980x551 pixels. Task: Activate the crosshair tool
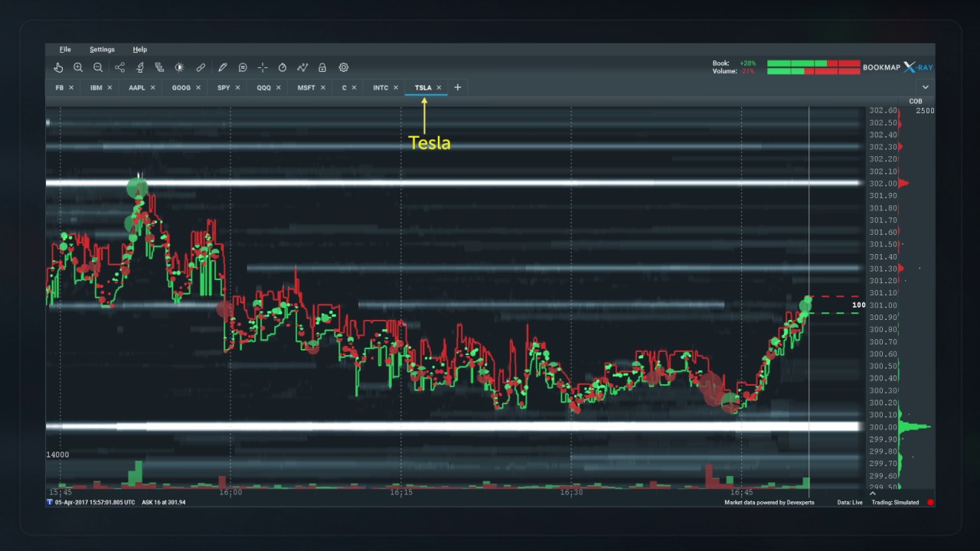pos(263,67)
